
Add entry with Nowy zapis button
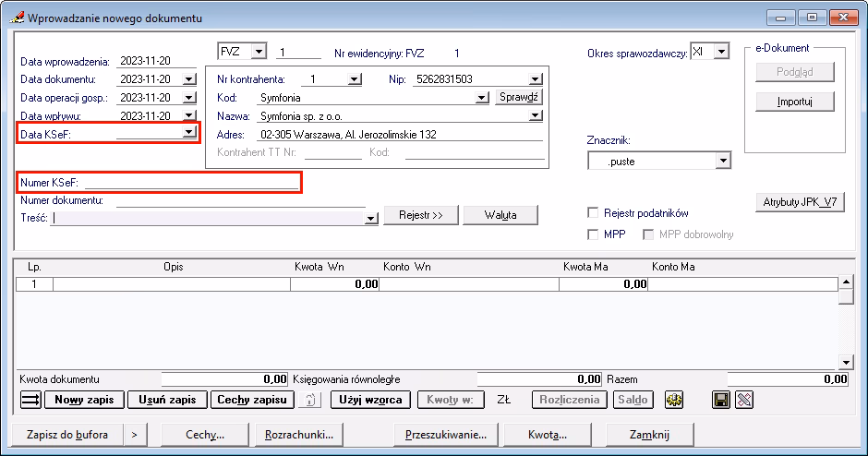84,400
